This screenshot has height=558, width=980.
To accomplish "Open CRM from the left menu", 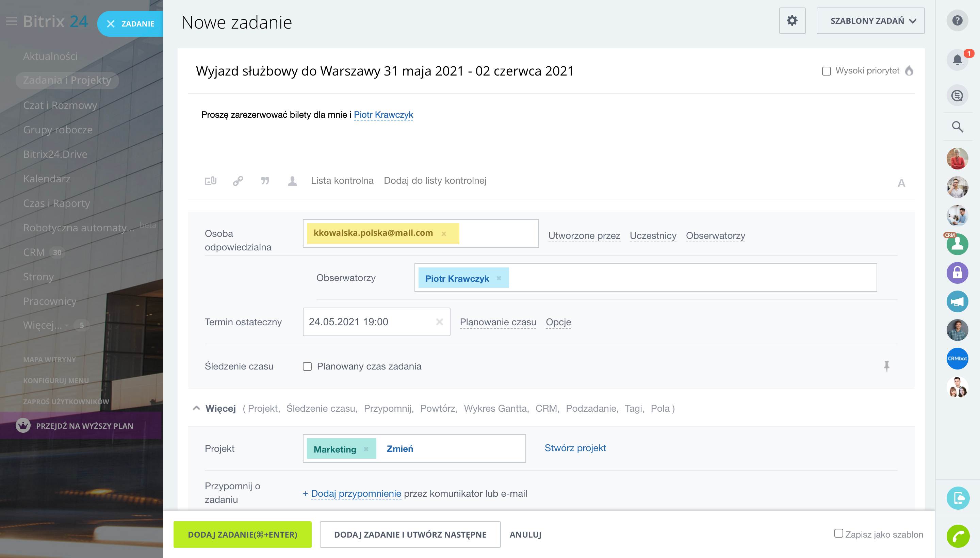I will click(x=34, y=252).
